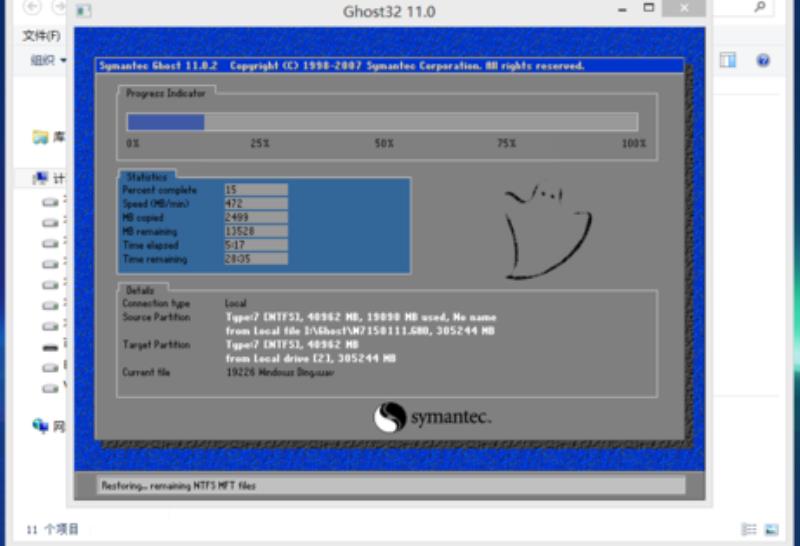Click the Symantec Ghost 11.0.2 copyright banner

tap(389, 66)
